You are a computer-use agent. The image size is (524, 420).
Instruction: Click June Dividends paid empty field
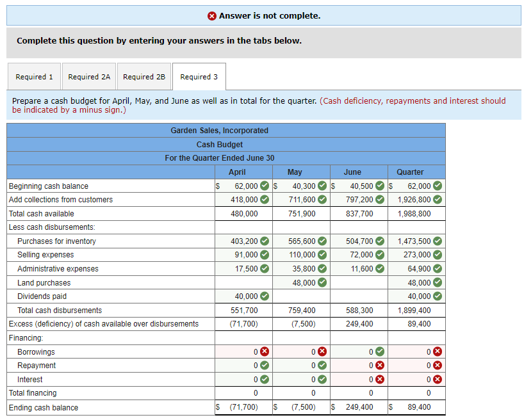[359, 296]
